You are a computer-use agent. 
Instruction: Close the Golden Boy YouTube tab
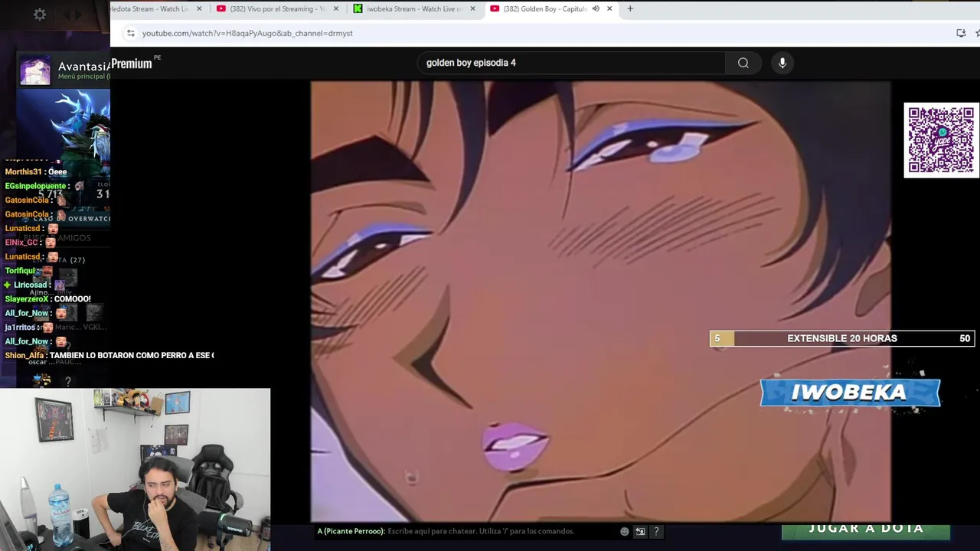point(609,8)
